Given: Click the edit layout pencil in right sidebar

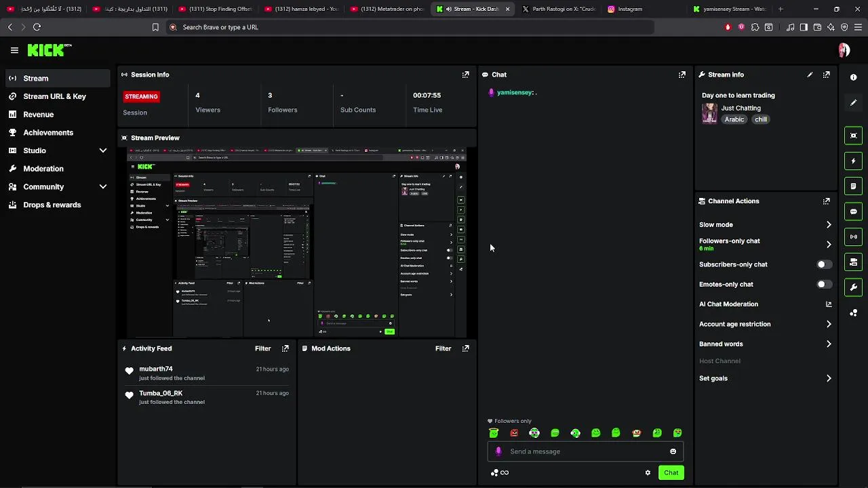Looking at the screenshot, I should (x=853, y=102).
